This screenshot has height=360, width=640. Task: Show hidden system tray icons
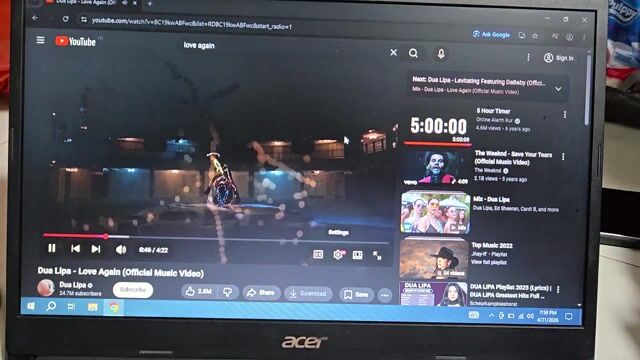click(x=491, y=316)
